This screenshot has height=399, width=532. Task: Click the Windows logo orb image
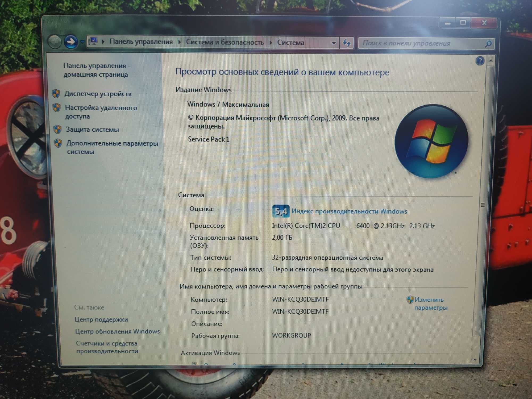(x=431, y=141)
